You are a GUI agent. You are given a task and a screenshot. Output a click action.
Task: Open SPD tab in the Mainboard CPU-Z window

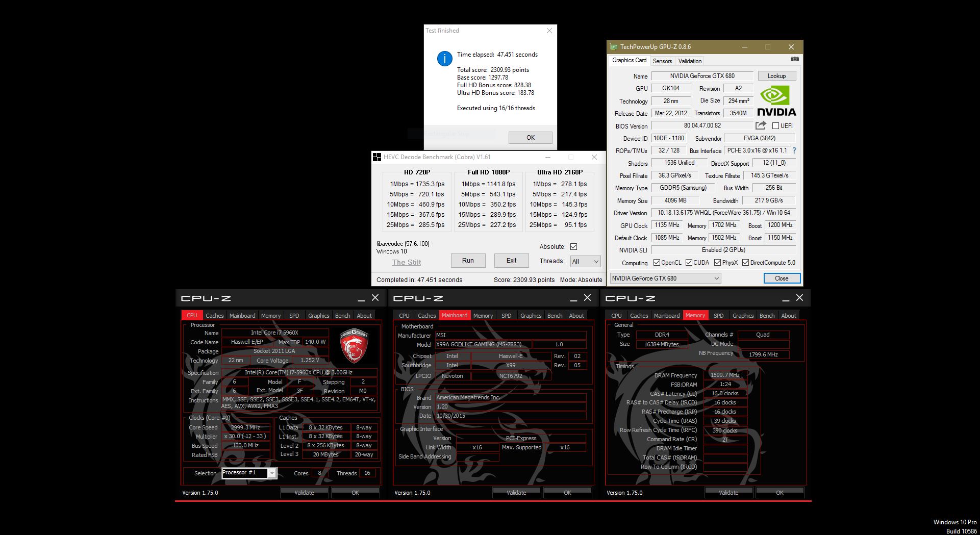click(x=506, y=316)
